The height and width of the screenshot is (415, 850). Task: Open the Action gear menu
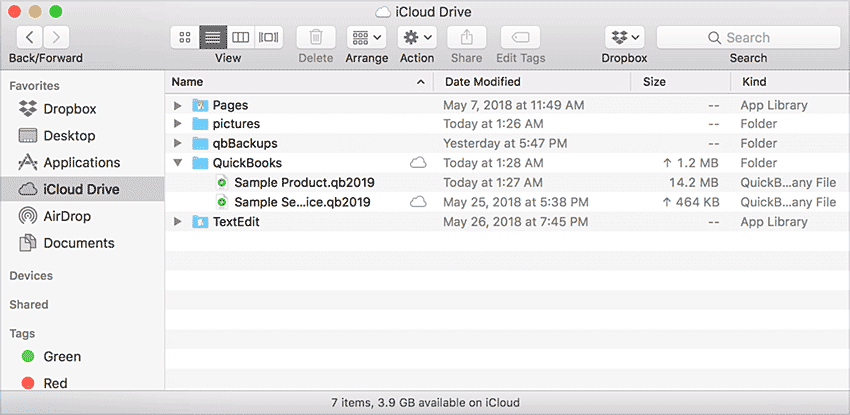tap(417, 37)
